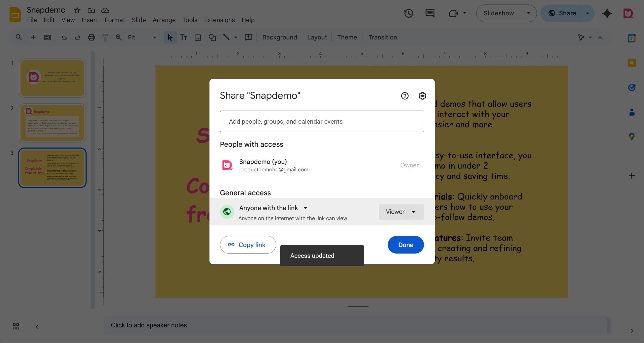Move presentation to folder icon
This screenshot has width=644, height=343.
91,10
